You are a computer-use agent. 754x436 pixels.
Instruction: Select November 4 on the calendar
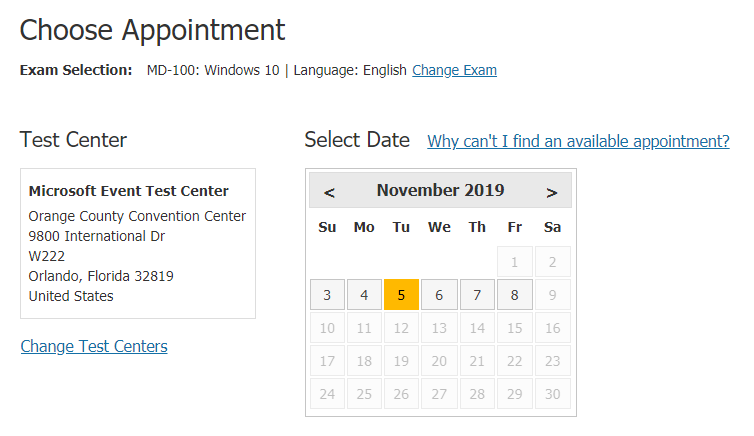[364, 295]
